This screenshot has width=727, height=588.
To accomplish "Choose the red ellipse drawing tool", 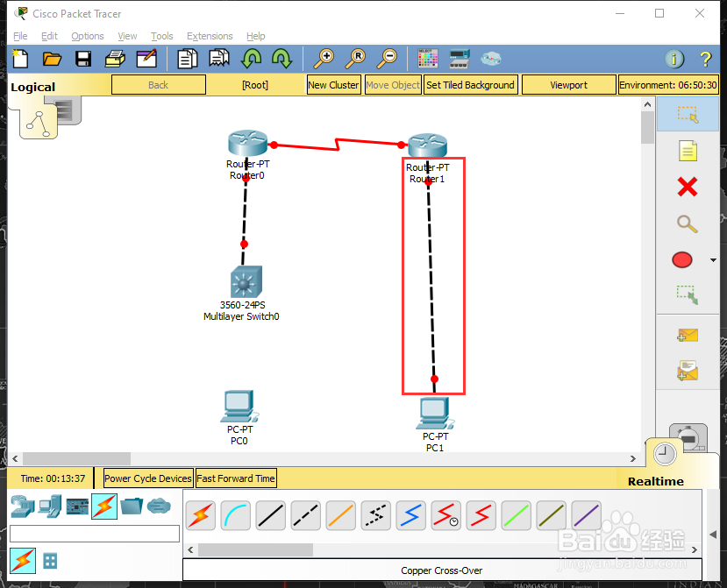I will tap(682, 260).
